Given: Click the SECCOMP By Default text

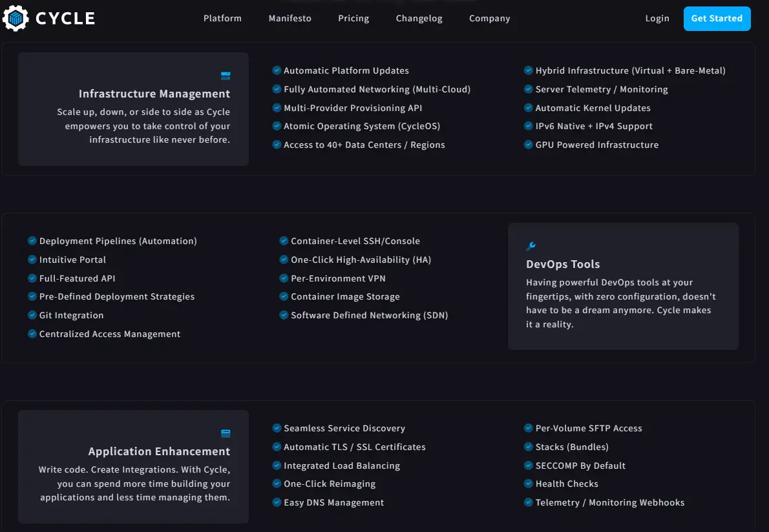Looking at the screenshot, I should tap(580, 466).
